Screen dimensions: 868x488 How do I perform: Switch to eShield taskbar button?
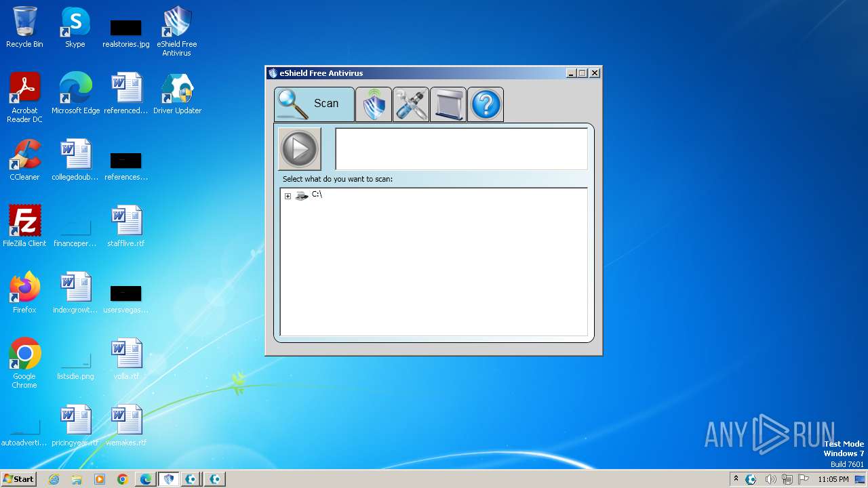tap(169, 479)
